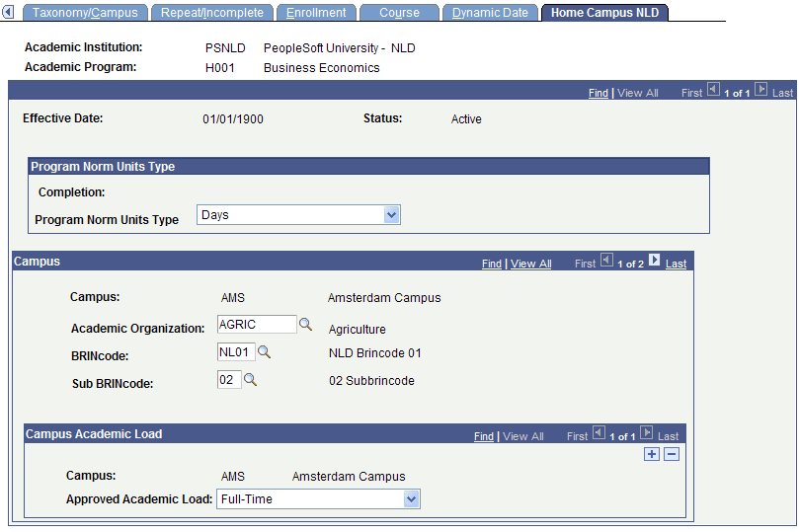Open the Approved Academic Load dropdown
The image size is (799, 532).
[318, 498]
